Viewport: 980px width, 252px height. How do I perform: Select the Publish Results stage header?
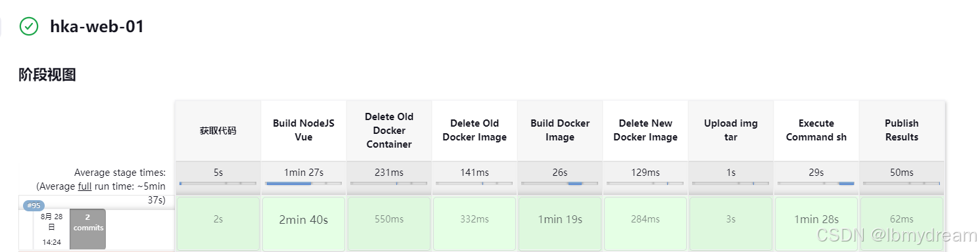902,131
